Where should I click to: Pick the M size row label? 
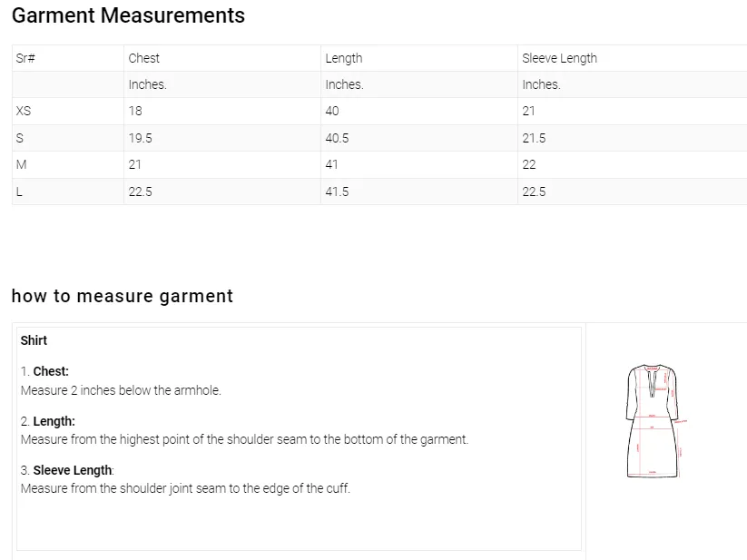pos(22,164)
